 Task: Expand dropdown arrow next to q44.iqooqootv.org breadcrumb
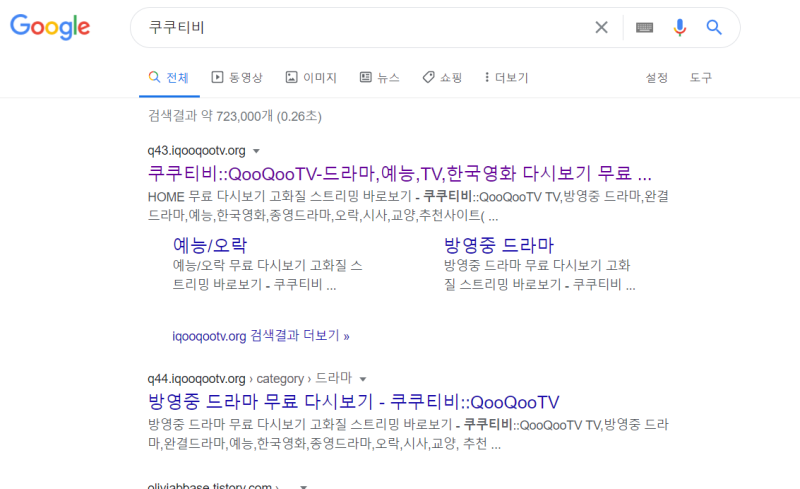pos(363,379)
